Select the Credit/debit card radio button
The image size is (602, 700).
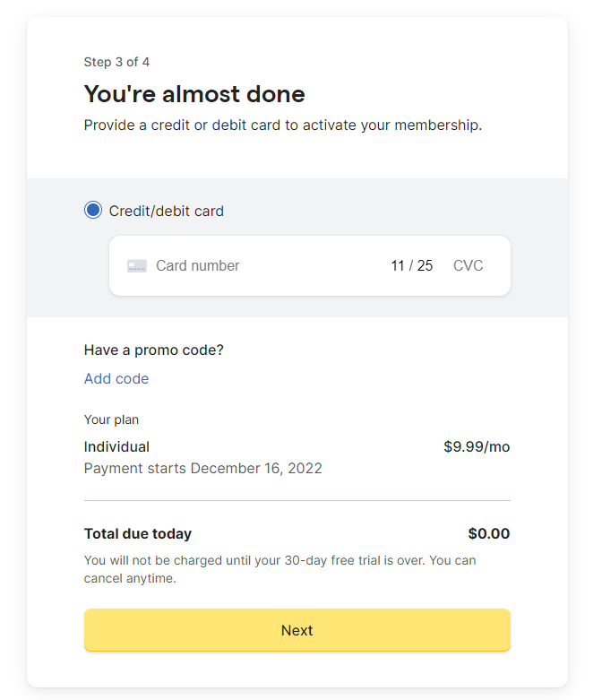click(93, 211)
